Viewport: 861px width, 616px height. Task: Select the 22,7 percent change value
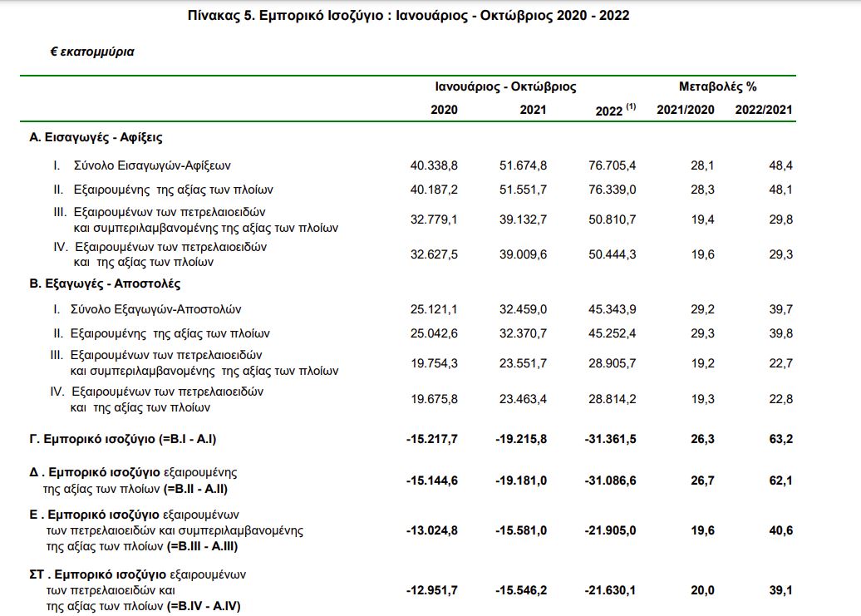coord(781,363)
